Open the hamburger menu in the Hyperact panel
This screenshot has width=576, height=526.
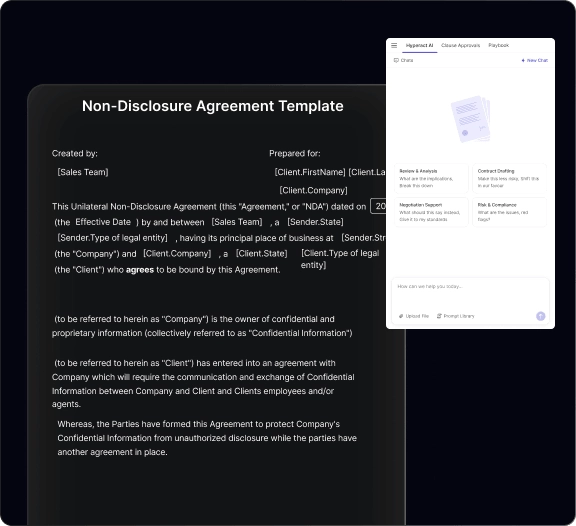click(x=394, y=46)
